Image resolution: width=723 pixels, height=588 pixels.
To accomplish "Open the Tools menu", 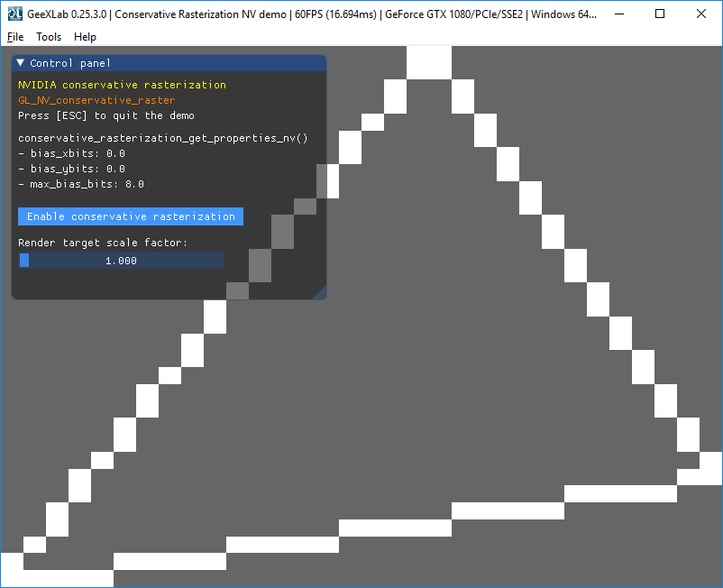I will [x=49, y=37].
